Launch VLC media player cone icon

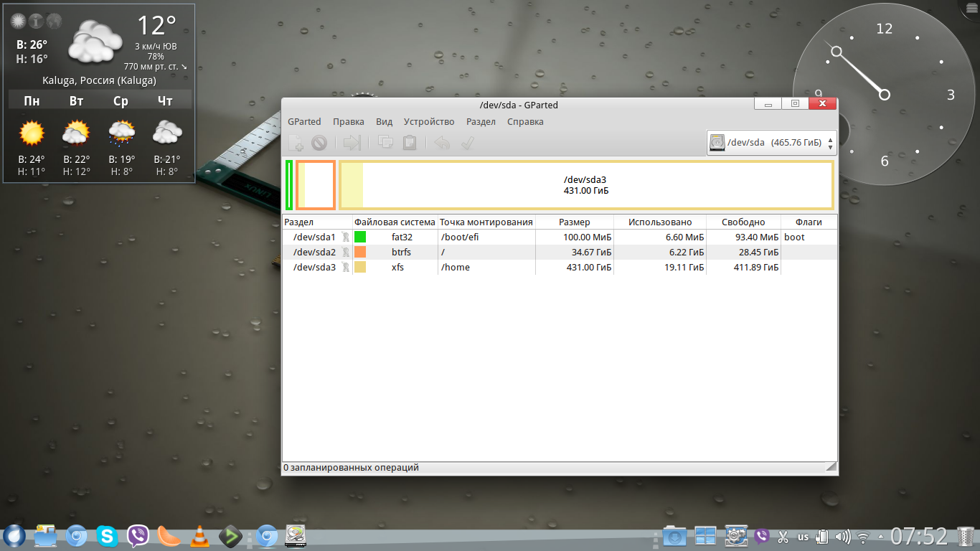(x=200, y=535)
